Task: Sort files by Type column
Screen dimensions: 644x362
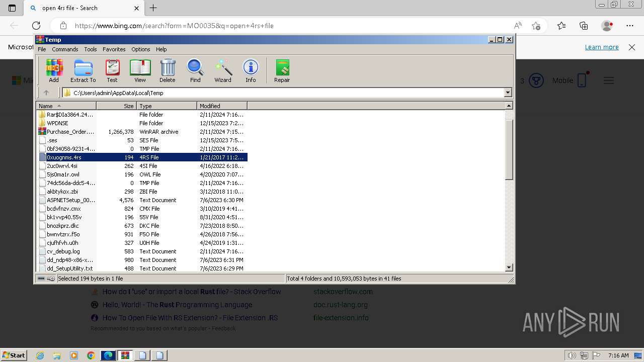Action: coord(167,106)
